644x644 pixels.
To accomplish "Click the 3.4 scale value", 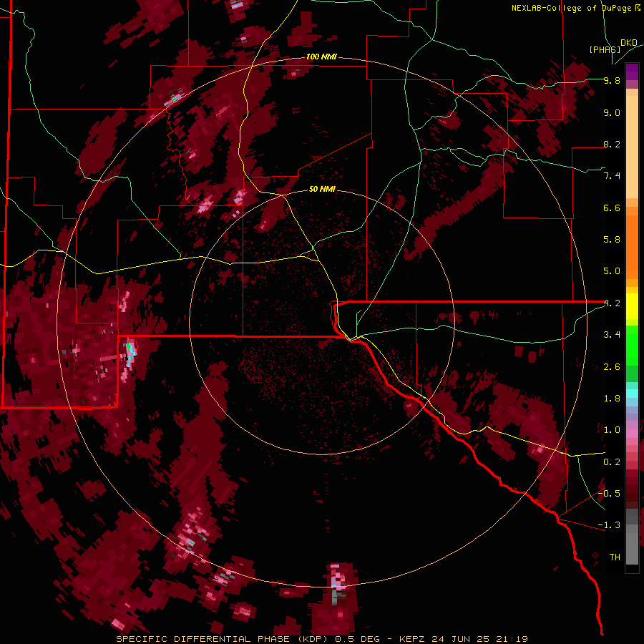I will [x=612, y=335].
